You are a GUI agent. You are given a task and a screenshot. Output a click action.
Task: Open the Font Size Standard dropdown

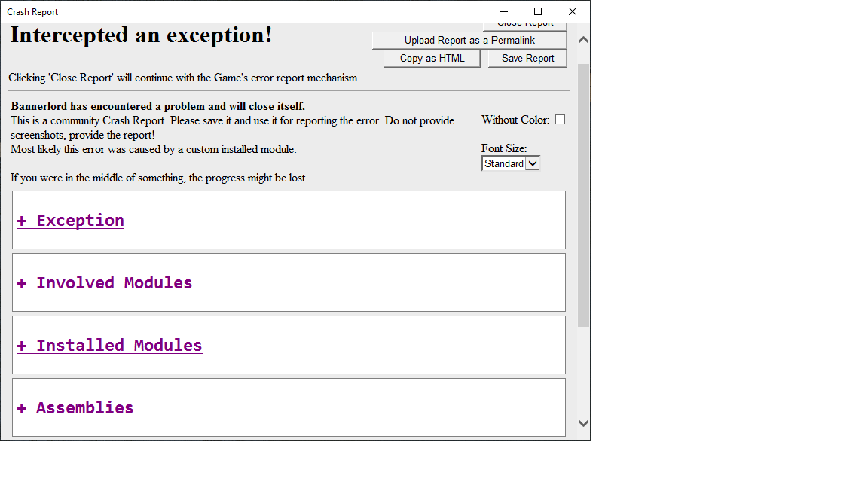pyautogui.click(x=510, y=163)
